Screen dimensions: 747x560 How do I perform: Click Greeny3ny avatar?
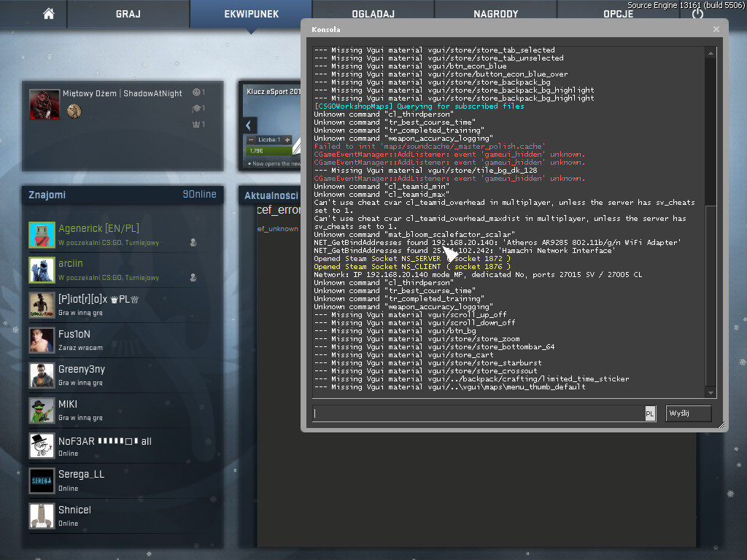[42, 376]
